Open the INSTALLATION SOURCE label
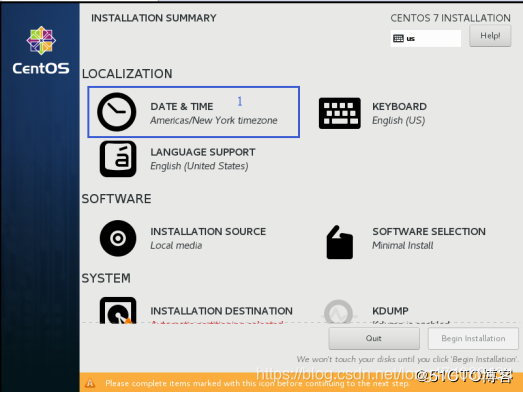523x393 pixels. coord(208,232)
